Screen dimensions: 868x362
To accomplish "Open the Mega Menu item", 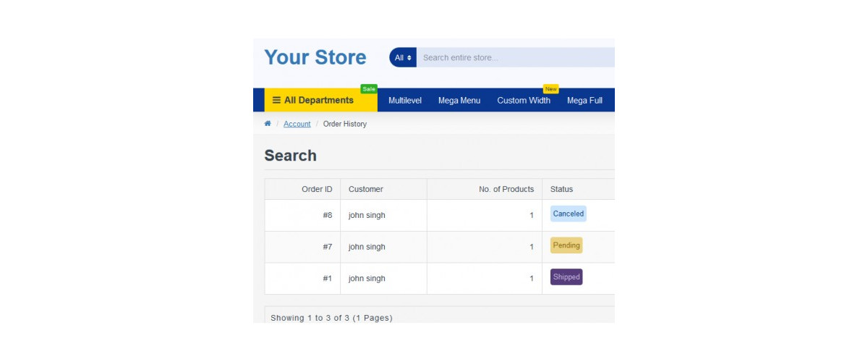I will [x=459, y=101].
